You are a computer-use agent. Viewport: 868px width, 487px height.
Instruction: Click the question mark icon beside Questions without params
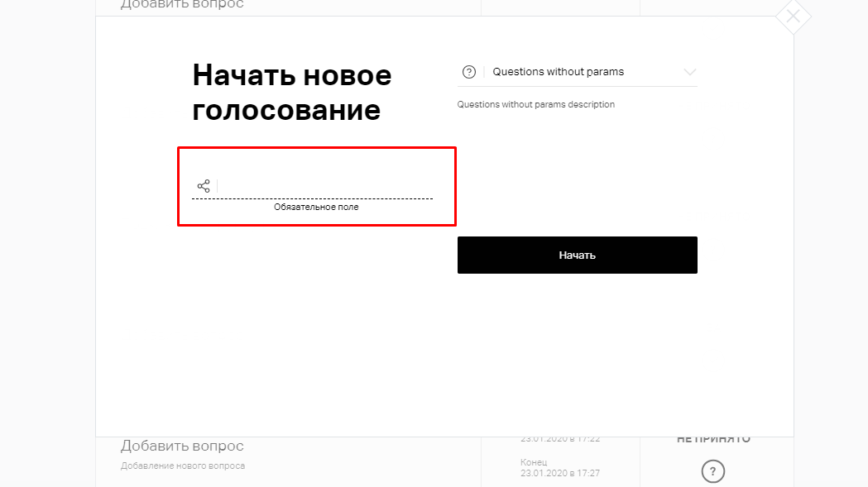tap(469, 72)
